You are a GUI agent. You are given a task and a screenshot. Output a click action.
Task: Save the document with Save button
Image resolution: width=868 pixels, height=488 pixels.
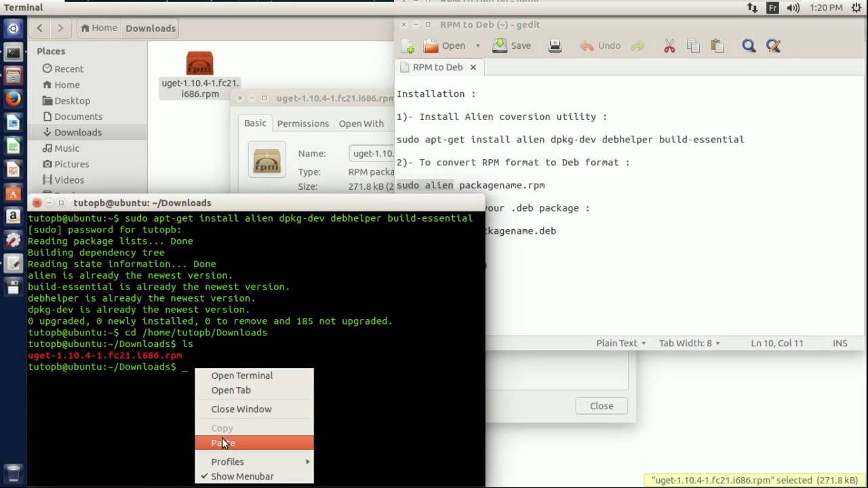[x=512, y=45]
